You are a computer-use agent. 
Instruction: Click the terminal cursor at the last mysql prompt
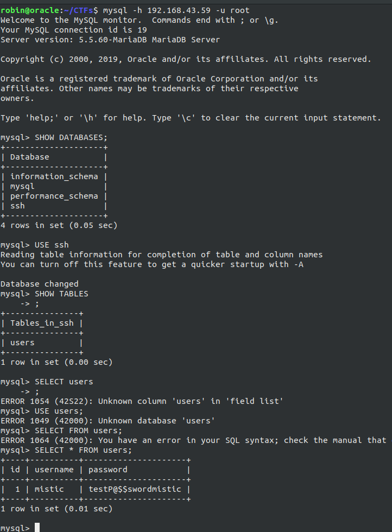click(37, 528)
